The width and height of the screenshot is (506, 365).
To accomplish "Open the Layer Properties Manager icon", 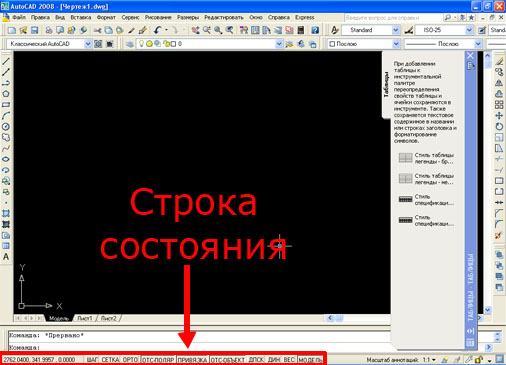I will (x=129, y=44).
